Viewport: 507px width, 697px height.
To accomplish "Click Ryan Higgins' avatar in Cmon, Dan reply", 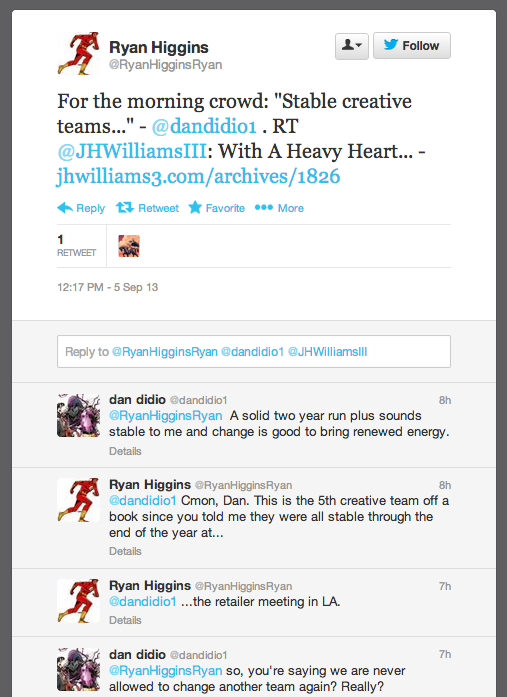I will tap(79, 500).
